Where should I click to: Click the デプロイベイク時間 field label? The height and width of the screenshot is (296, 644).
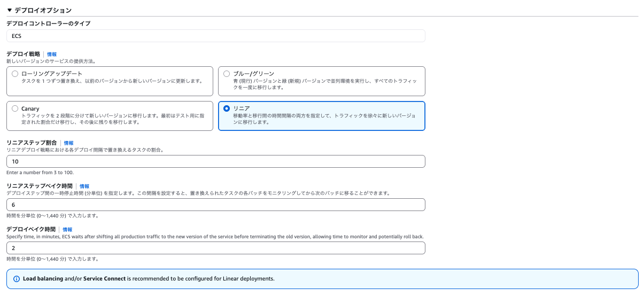(31, 230)
